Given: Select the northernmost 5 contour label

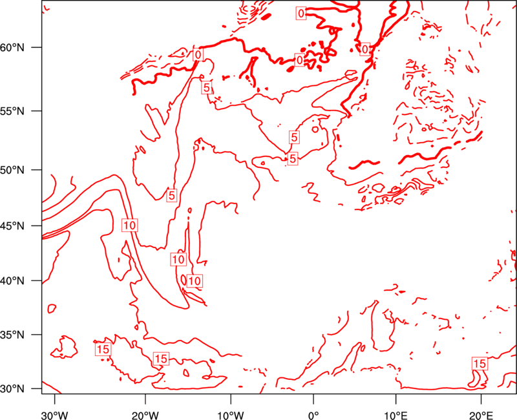Looking at the screenshot, I should (x=207, y=88).
